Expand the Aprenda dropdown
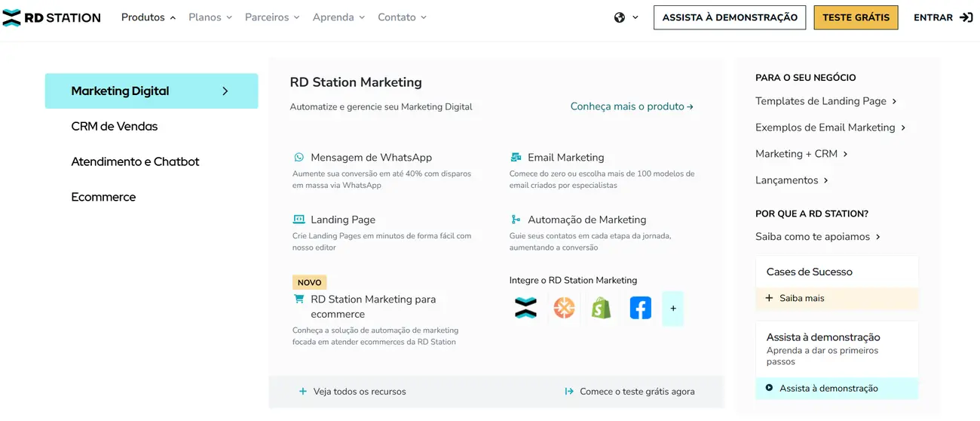The width and height of the screenshot is (980, 421). (338, 17)
